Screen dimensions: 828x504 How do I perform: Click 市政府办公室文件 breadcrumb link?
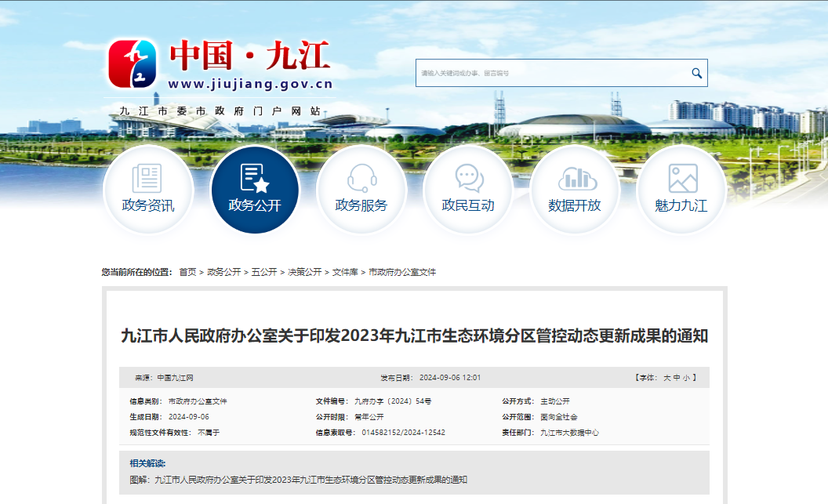(402, 272)
